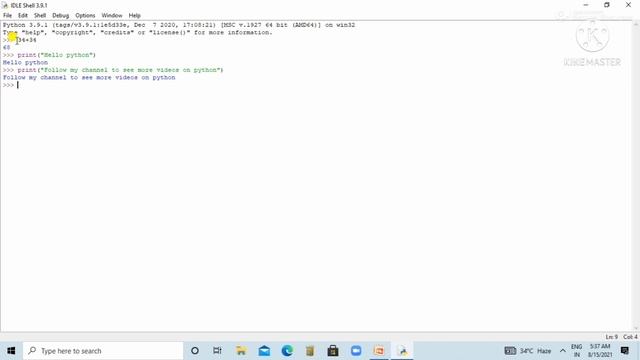The image size is (640, 360).
Task: Minimize the IDLE Shell window
Action: [586, 5]
